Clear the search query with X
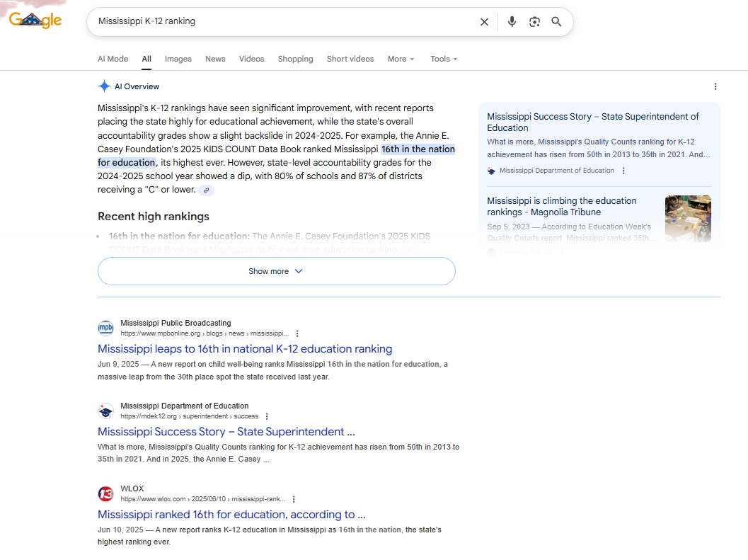The image size is (748, 560). [484, 21]
